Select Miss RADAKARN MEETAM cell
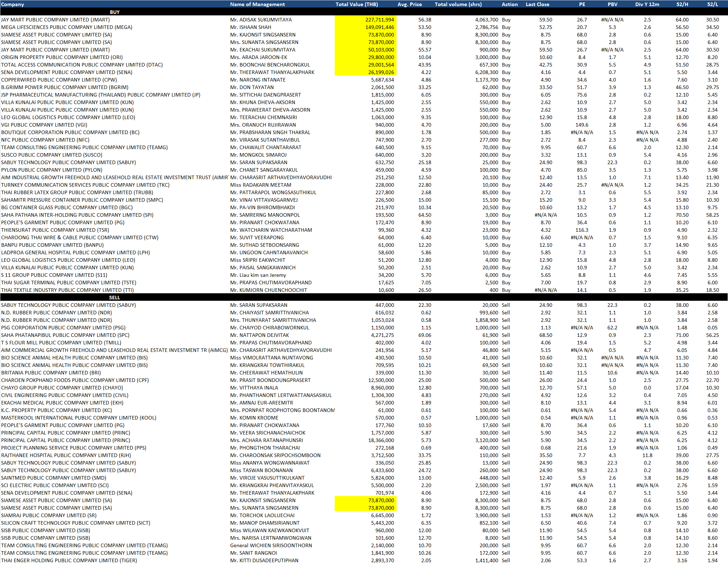 coord(261,185)
